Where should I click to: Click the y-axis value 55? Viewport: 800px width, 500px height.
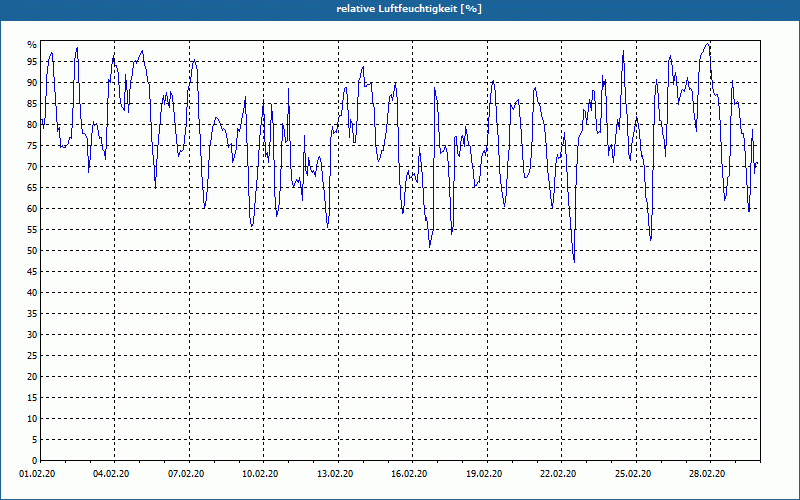point(32,230)
